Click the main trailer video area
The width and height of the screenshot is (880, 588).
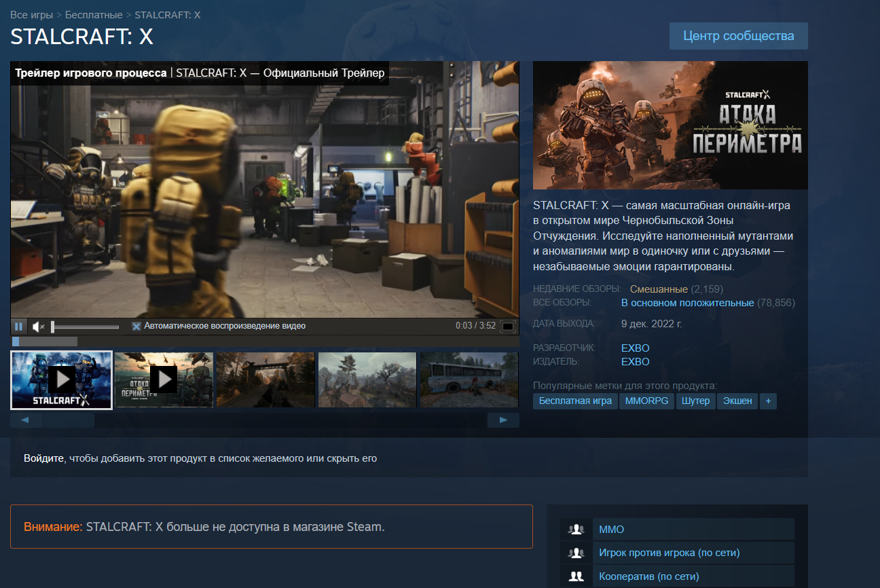click(x=265, y=190)
